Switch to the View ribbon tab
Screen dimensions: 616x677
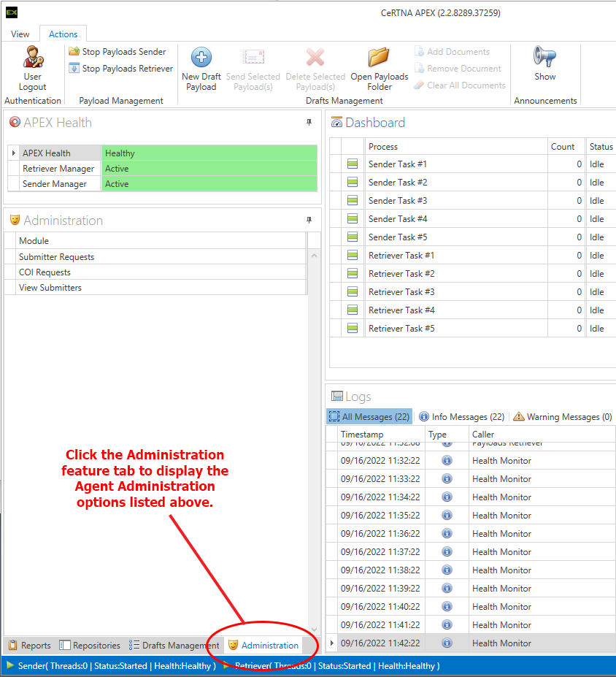click(20, 34)
